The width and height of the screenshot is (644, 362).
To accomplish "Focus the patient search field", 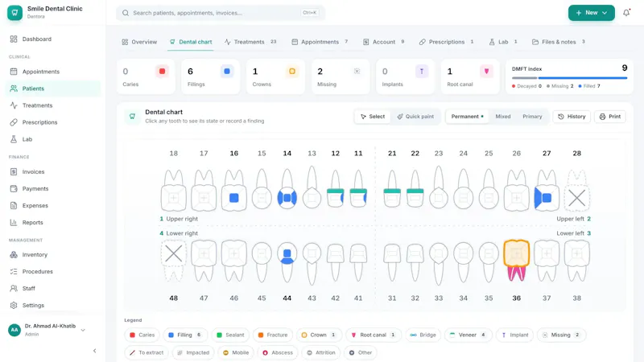I will coord(221,13).
